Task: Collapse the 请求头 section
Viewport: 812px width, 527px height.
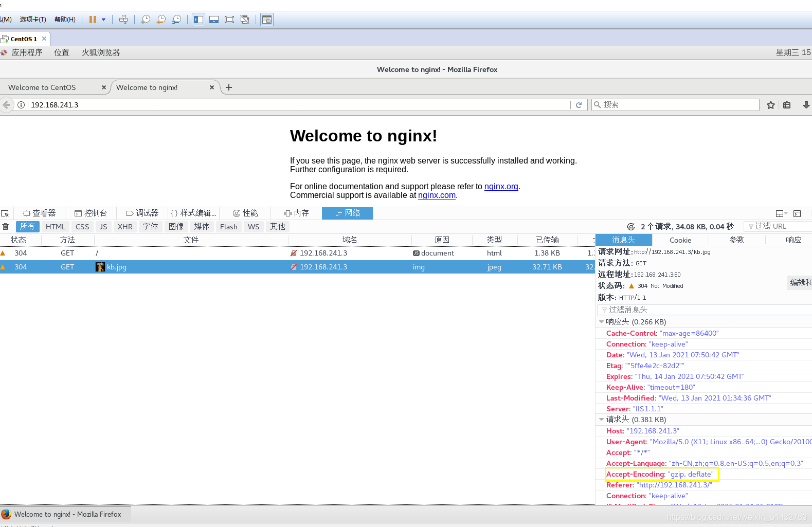Action: click(602, 420)
